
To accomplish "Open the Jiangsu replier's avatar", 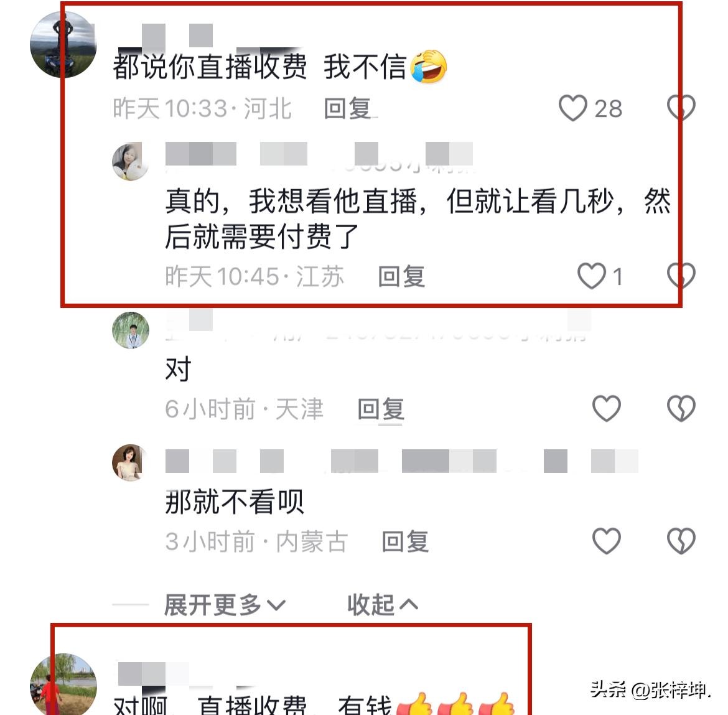I will [131, 161].
